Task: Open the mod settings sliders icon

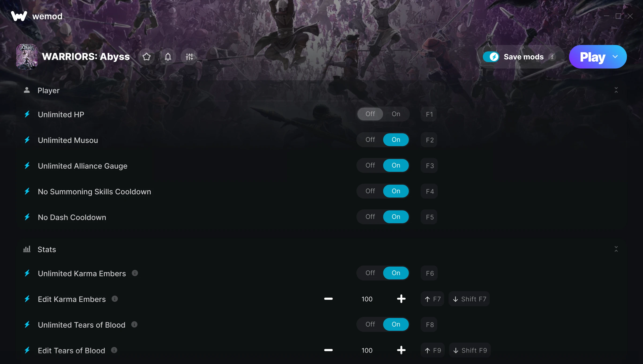Action: pyautogui.click(x=189, y=57)
